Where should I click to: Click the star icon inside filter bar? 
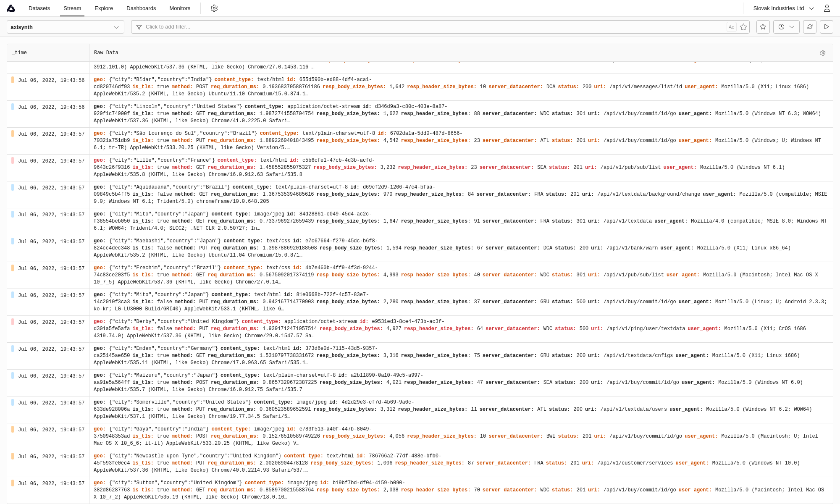(743, 27)
